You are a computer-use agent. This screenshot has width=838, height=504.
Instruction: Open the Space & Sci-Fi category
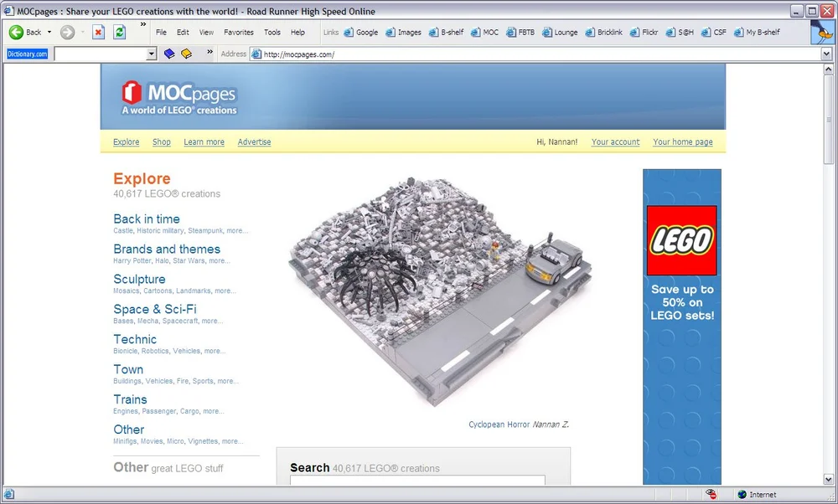[x=155, y=309]
